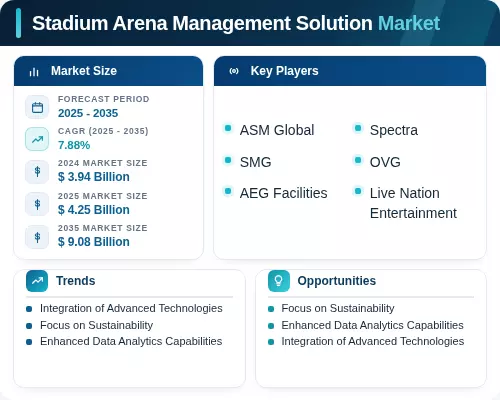500x400 pixels.
Task: Click the Market Size panel header
Action: point(108,71)
